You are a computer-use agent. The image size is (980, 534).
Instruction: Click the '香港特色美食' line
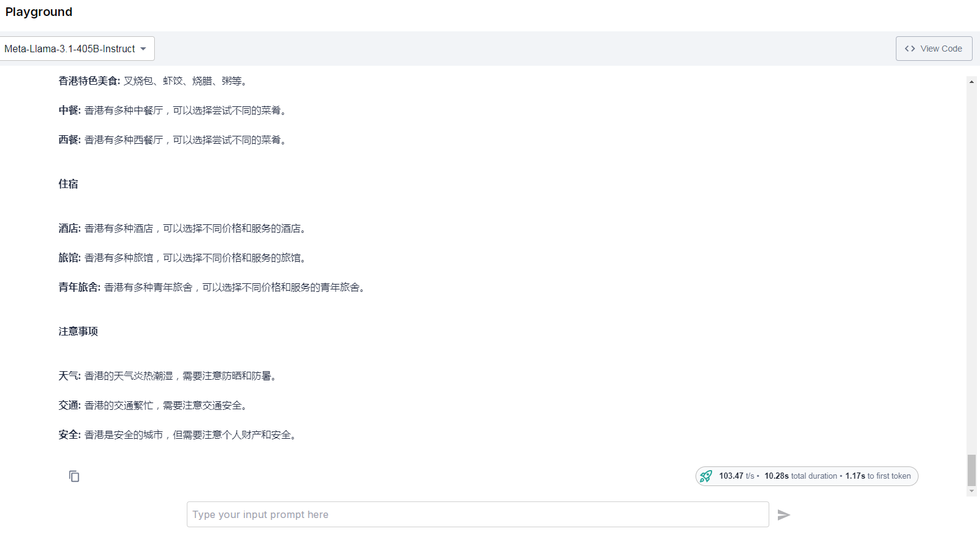pyautogui.click(x=154, y=80)
